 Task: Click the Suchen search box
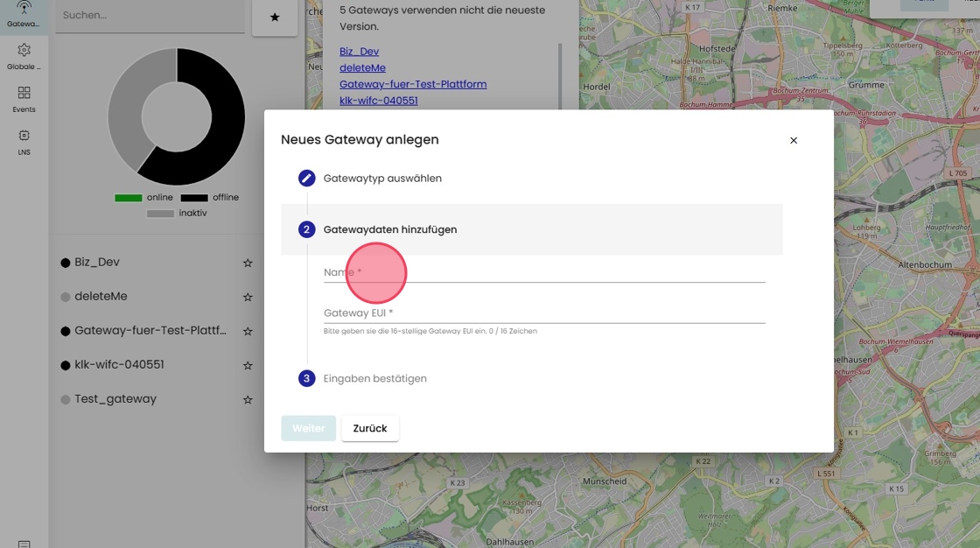(150, 16)
